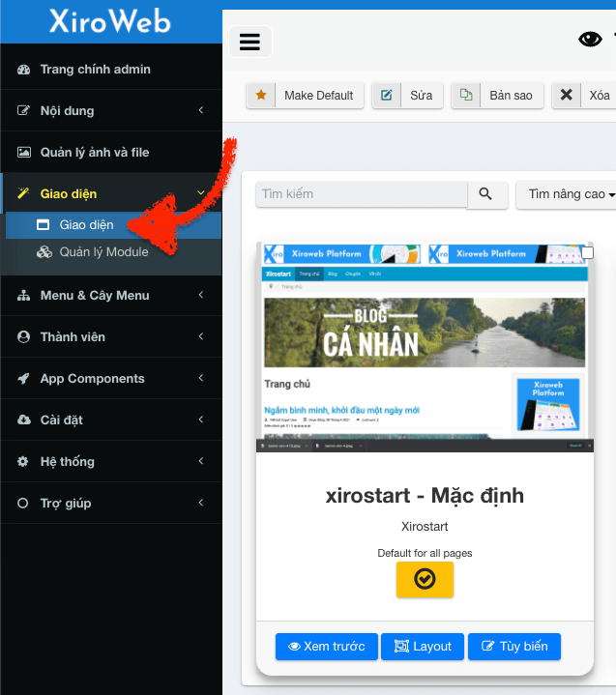Click the rocket icon beside App Components
Image resolution: width=616 pixels, height=695 pixels.
[23, 379]
